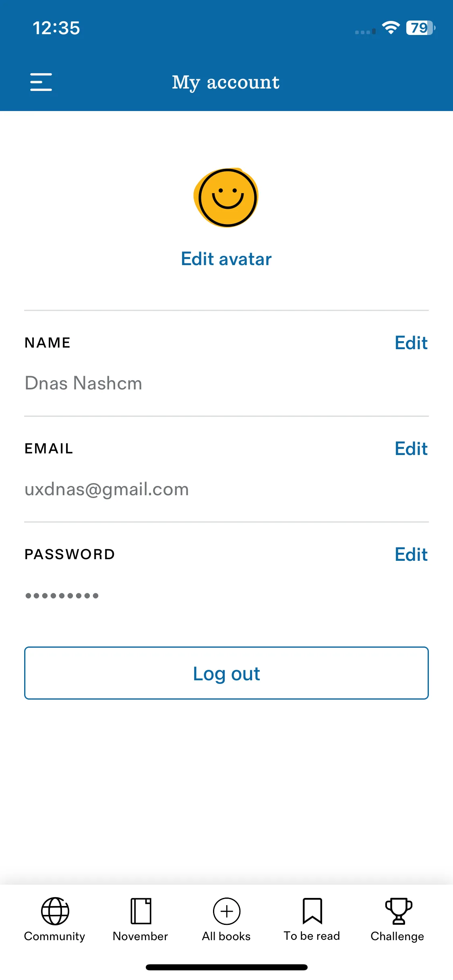Tap the All books plus icon

227,911
